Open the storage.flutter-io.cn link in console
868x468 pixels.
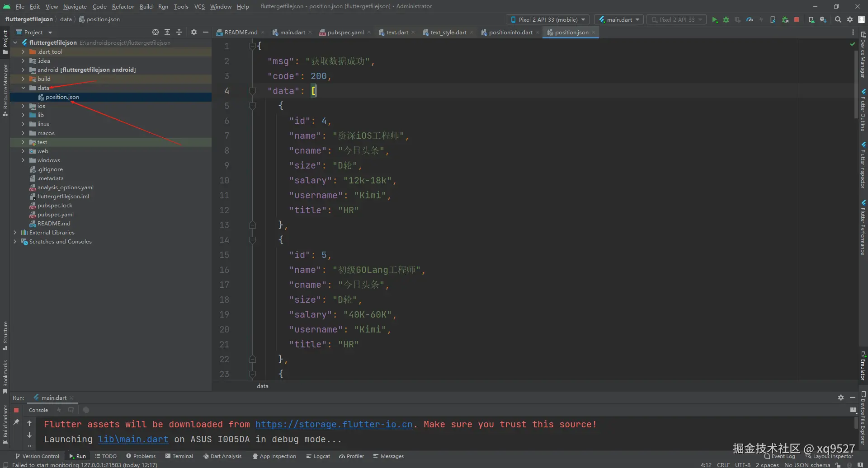(x=334, y=425)
